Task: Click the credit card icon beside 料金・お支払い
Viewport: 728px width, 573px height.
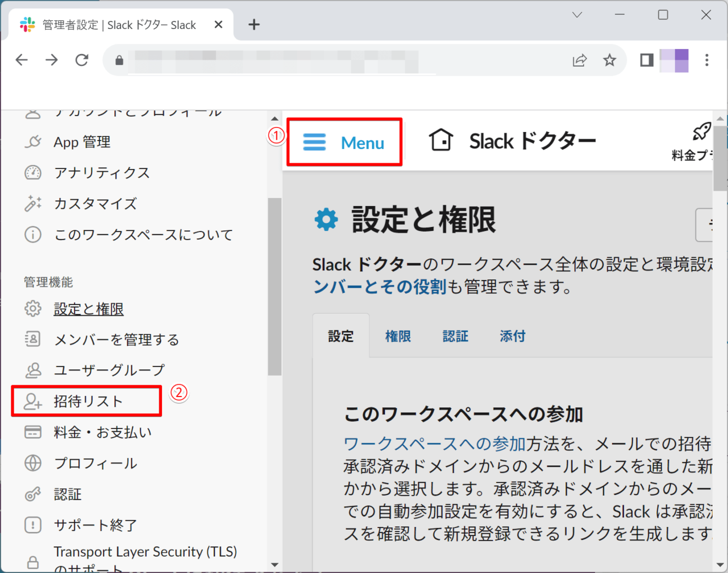Action: tap(33, 432)
